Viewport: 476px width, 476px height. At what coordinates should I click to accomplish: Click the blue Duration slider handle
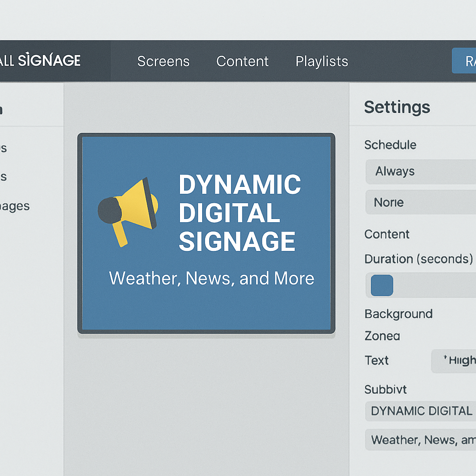tap(382, 285)
